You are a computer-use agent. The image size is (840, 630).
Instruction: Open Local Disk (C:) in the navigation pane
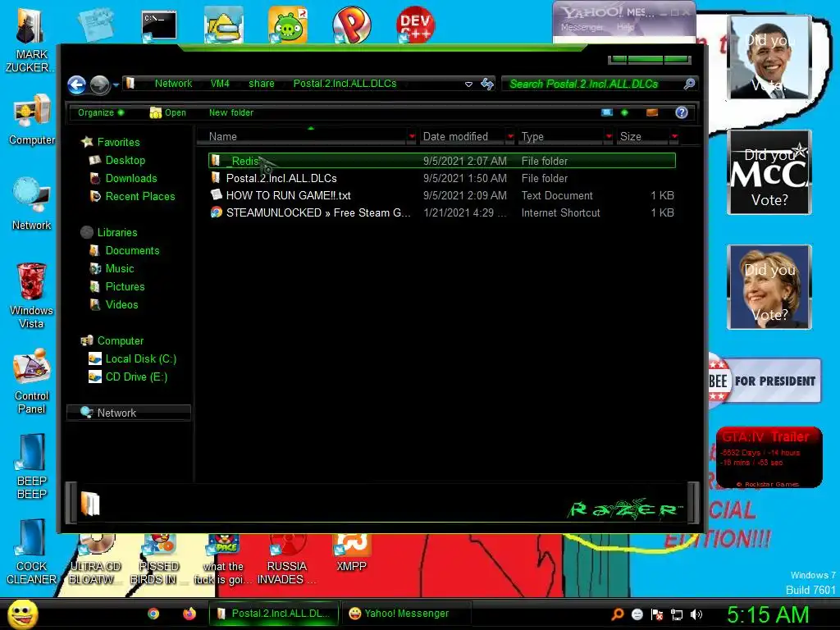click(x=132, y=359)
